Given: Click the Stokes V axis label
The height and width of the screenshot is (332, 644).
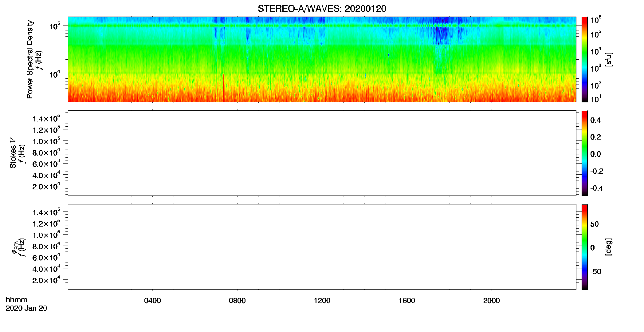Looking at the screenshot, I should click(13, 153).
